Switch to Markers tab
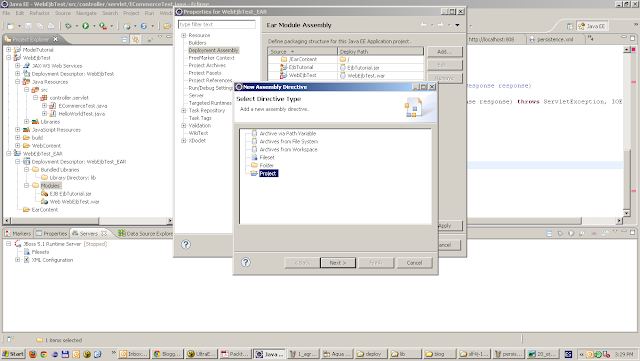640x361 pixels. (x=18, y=234)
